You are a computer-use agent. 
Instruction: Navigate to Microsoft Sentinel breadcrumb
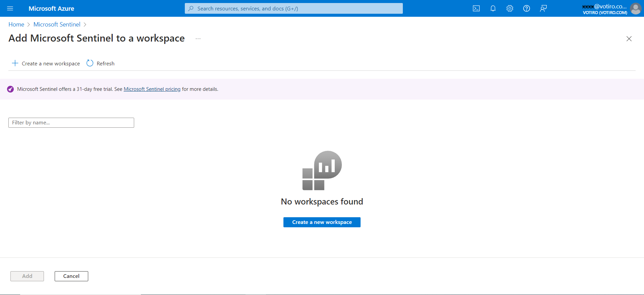point(57,24)
